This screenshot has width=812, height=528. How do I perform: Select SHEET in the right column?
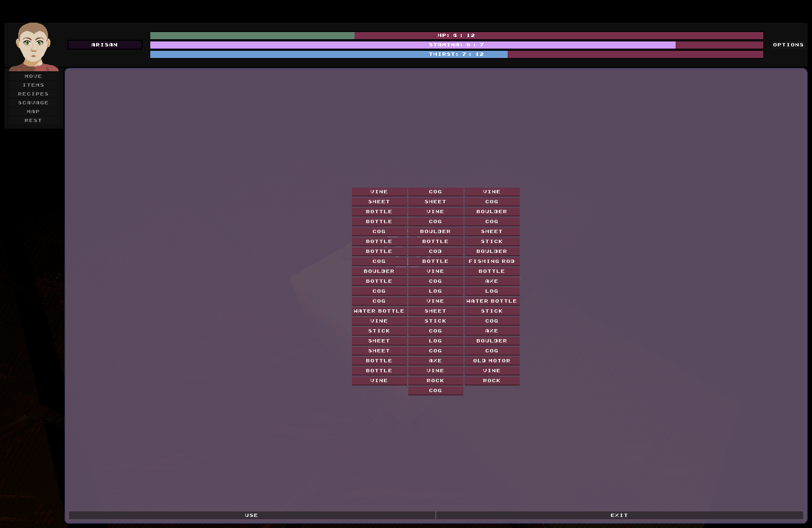coord(492,231)
